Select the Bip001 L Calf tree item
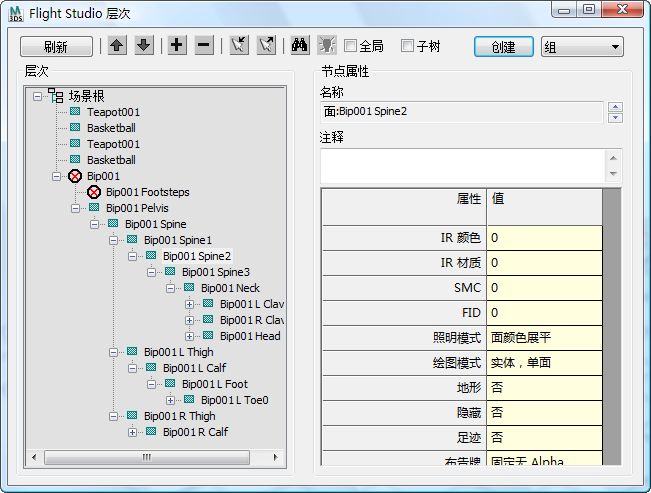Screen dimensions: 651x493 click(x=194, y=368)
